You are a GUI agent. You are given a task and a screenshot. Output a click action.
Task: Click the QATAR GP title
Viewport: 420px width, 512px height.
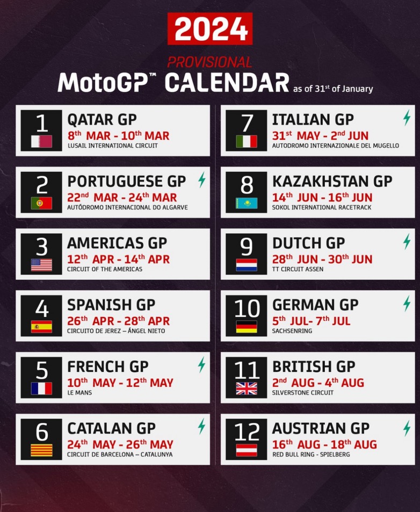(102, 119)
